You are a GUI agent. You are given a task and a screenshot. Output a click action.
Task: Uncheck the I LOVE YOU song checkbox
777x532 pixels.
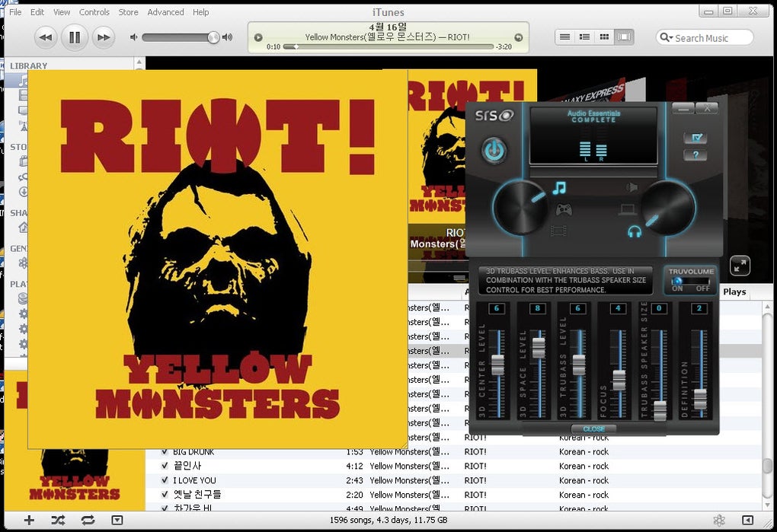(x=165, y=480)
